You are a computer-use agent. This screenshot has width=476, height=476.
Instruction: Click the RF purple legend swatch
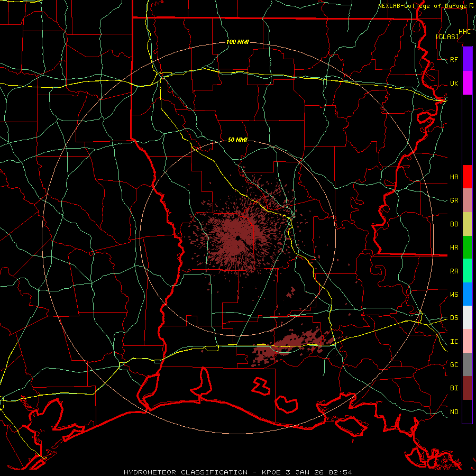[x=467, y=59]
